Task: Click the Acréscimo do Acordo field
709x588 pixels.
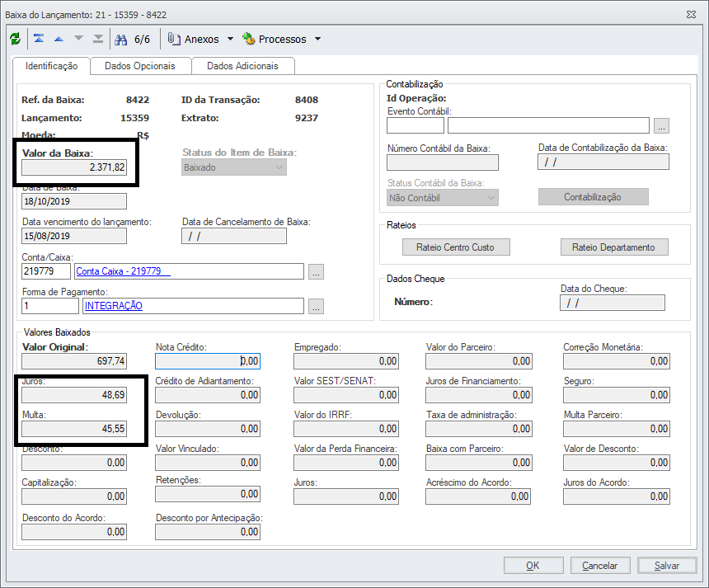Action: (478, 496)
